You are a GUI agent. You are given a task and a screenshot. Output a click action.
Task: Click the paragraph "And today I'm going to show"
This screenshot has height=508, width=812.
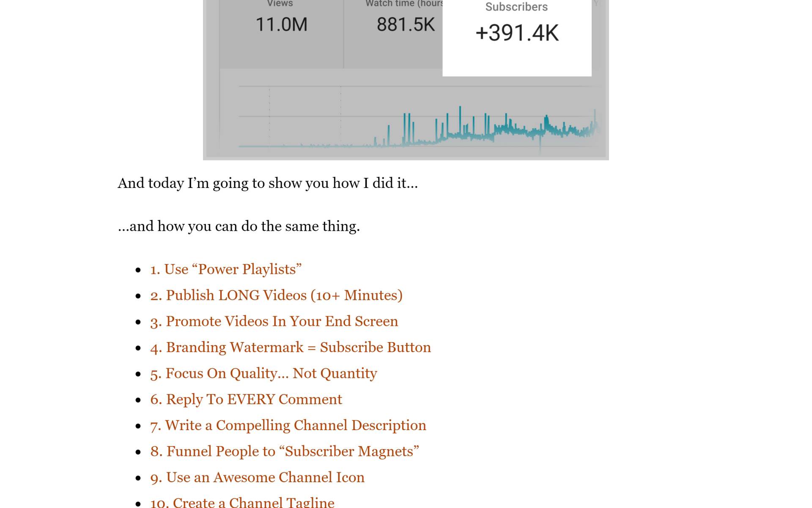click(268, 183)
